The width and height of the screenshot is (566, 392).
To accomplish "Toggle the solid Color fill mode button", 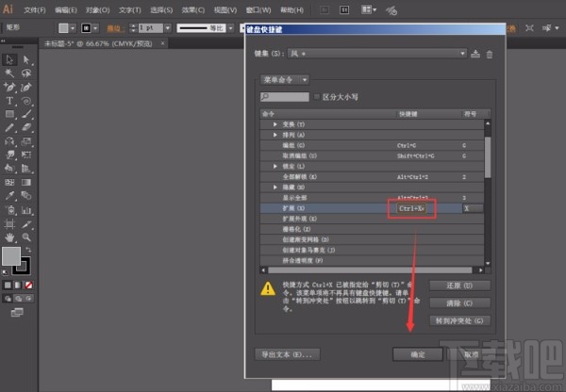I will [x=8, y=286].
